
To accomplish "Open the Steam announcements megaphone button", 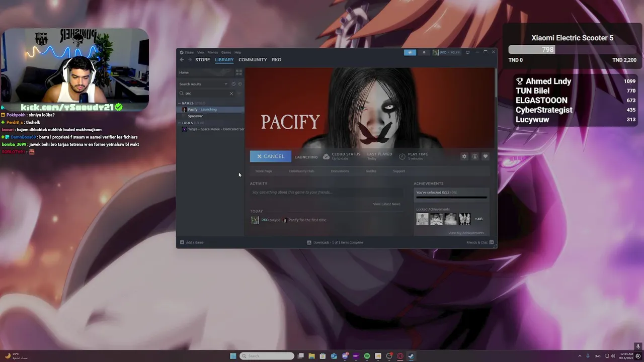I will tap(410, 52).
